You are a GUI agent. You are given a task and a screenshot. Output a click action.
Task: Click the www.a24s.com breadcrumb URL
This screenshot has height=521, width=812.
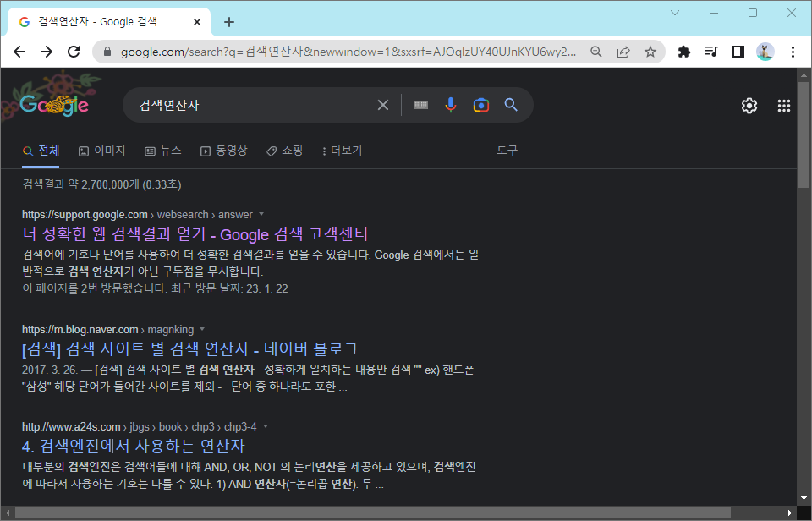point(140,427)
